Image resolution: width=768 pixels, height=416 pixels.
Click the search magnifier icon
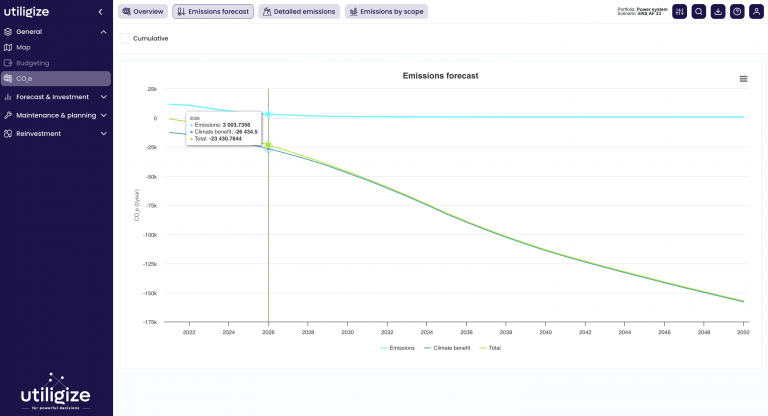click(699, 12)
